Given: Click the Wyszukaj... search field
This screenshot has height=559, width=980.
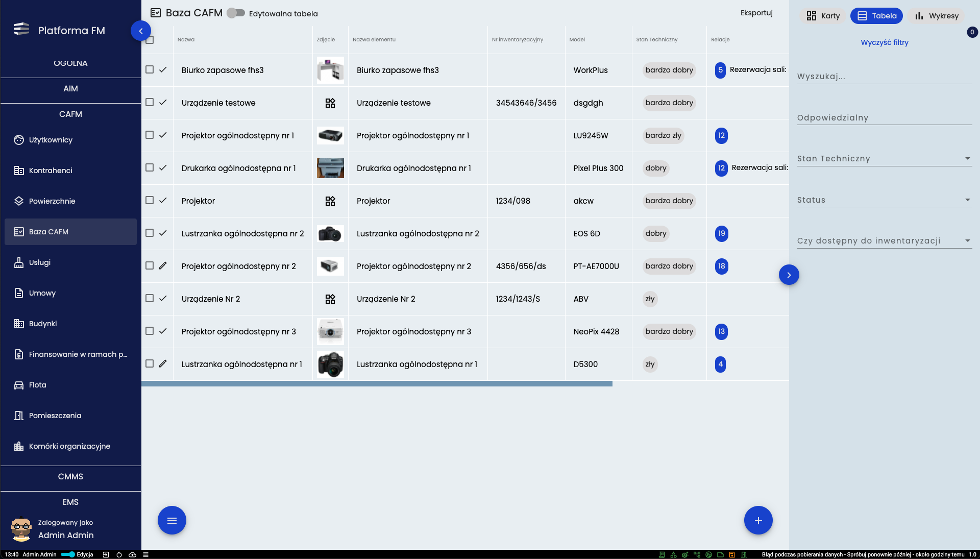Looking at the screenshot, I should click(x=884, y=77).
